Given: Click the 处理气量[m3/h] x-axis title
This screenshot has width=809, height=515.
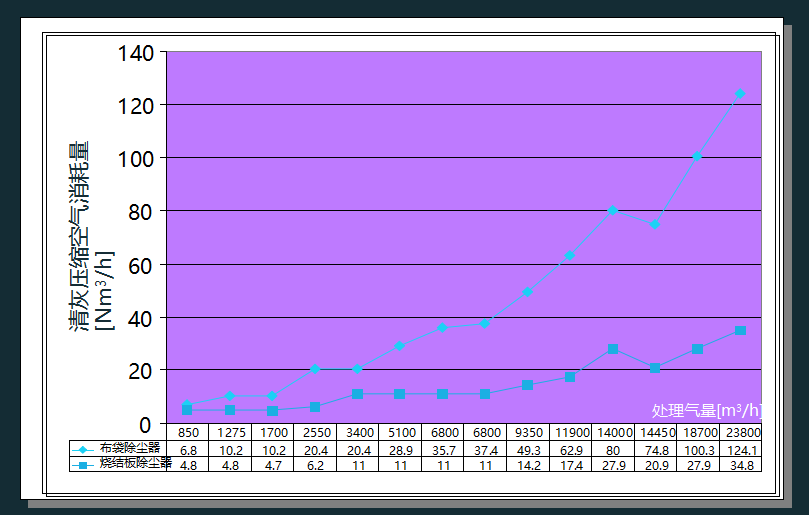Looking at the screenshot, I should 706,410.
